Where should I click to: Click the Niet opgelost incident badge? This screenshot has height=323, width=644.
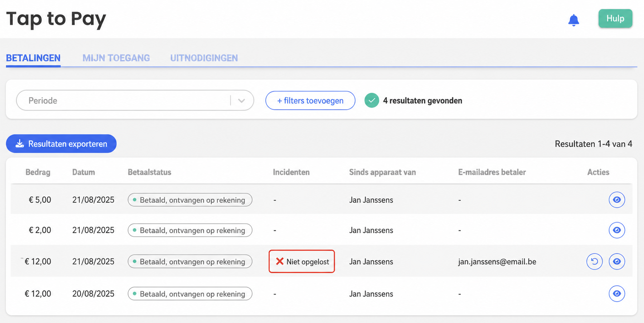tap(302, 261)
